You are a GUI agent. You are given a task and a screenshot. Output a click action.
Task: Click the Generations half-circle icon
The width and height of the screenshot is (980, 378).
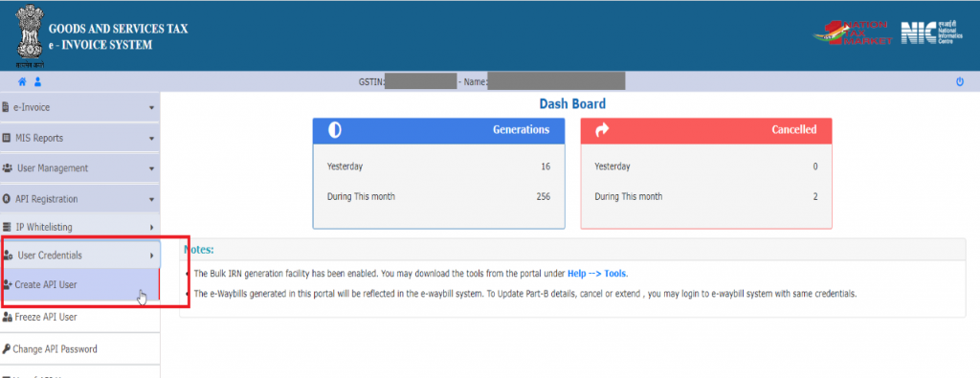[x=335, y=130]
